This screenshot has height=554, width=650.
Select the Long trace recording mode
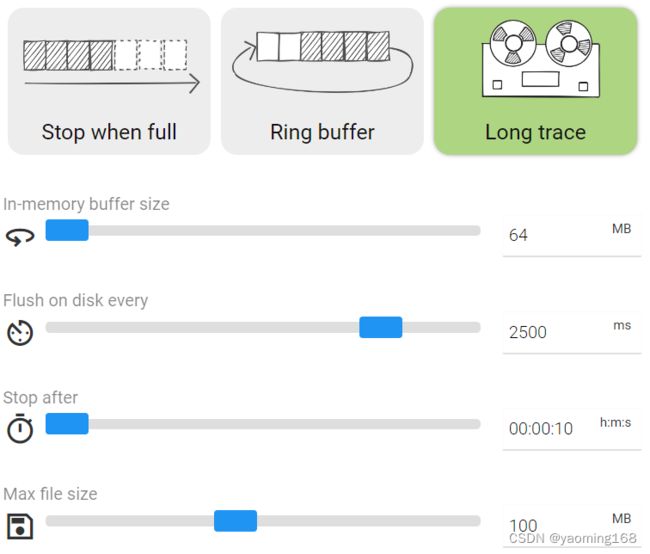click(535, 81)
